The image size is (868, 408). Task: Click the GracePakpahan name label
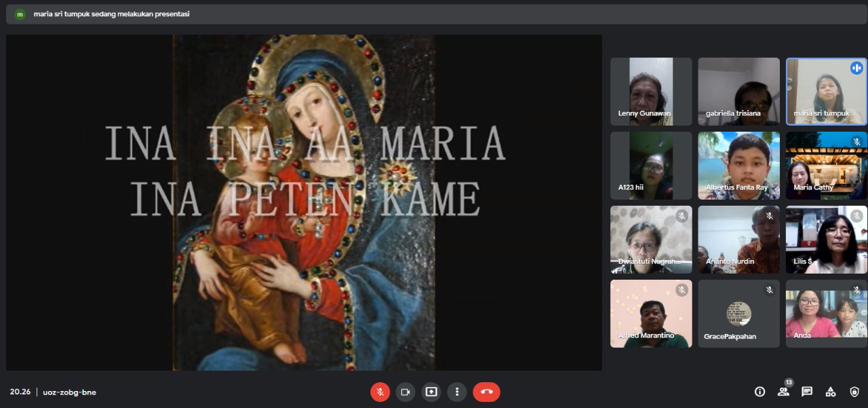(730, 337)
